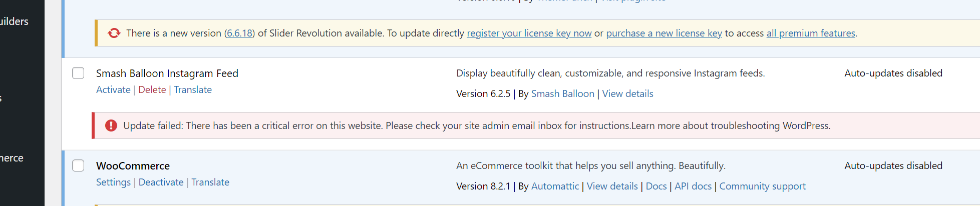
Task: Deactivate the WooCommerce plugin
Action: (161, 182)
